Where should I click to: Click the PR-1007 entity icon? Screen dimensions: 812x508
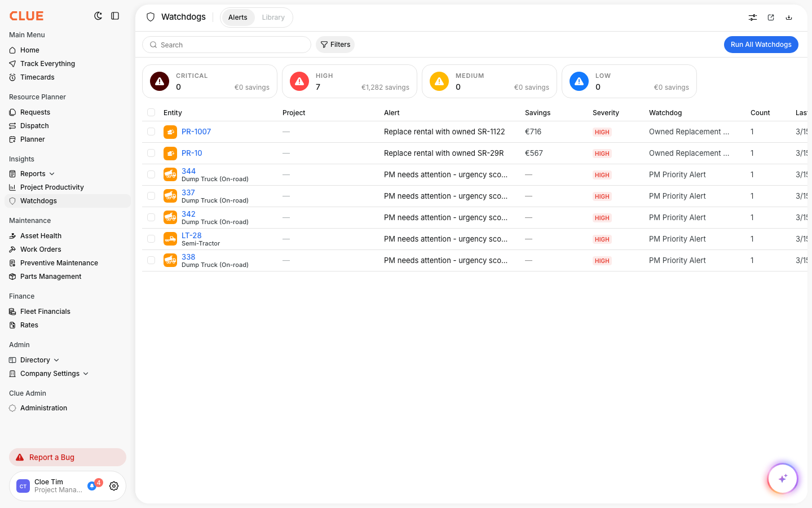coord(170,132)
